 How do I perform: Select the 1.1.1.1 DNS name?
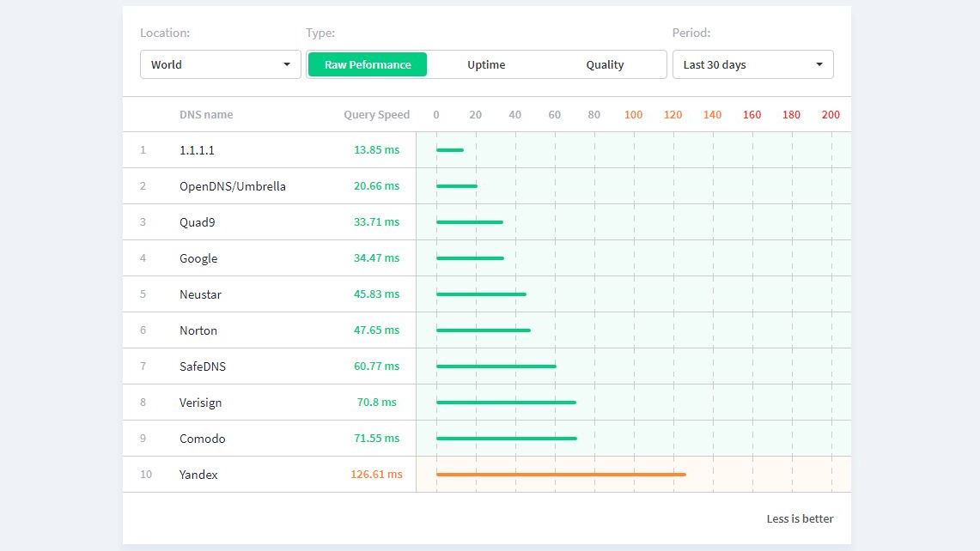coord(197,150)
